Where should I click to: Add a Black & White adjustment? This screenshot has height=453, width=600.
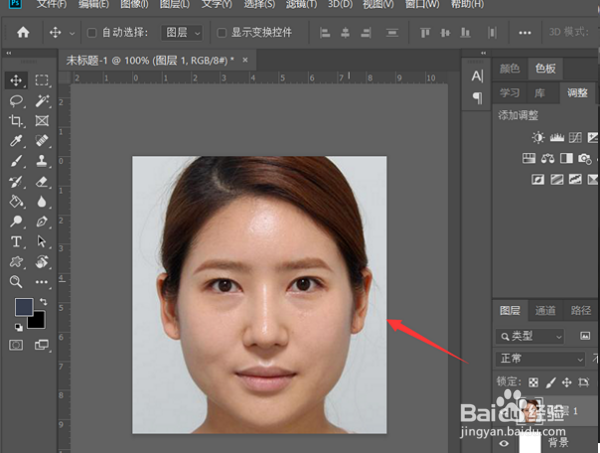pos(566,158)
